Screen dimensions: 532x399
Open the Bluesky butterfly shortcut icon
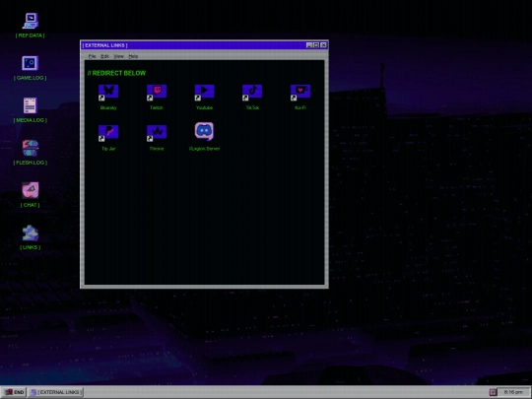108,93
